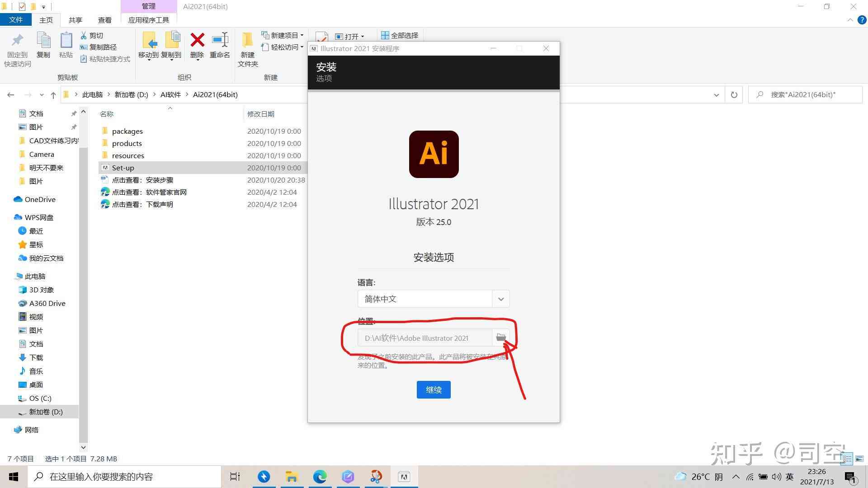868x488 pixels.
Task: Open the 文件 menu in File Explorer
Action: 15,20
